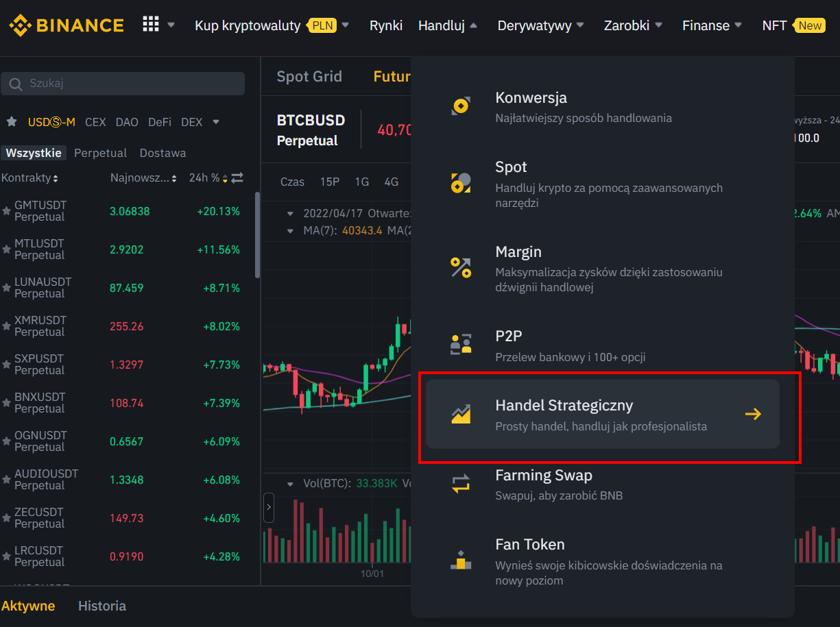The image size is (840, 627).
Task: Collapse the date OHLC info triangle
Action: pos(290,213)
